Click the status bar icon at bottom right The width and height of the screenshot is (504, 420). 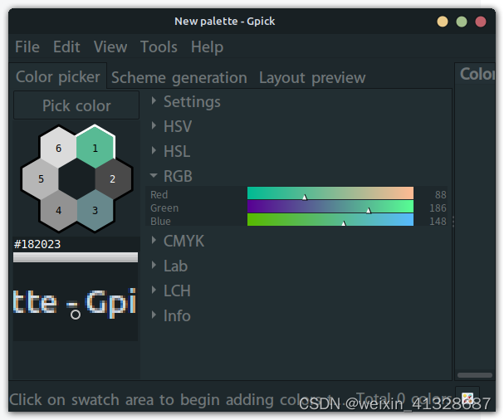(467, 399)
